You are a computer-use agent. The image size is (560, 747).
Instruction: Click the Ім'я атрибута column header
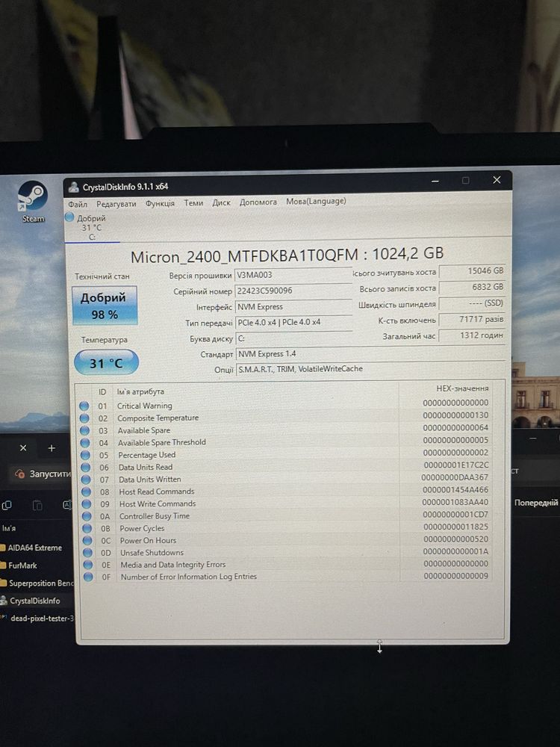pyautogui.click(x=140, y=391)
